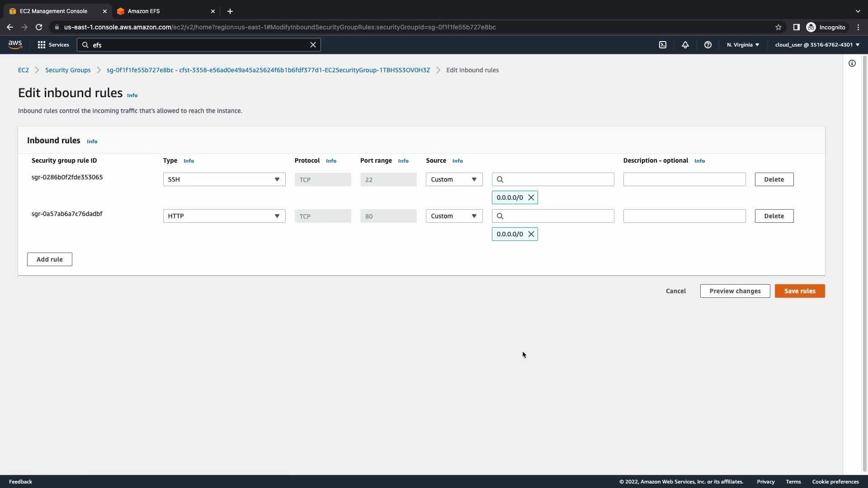Open Custom source dropdown for SSH rule
The width and height of the screenshot is (868, 488).
454,179
